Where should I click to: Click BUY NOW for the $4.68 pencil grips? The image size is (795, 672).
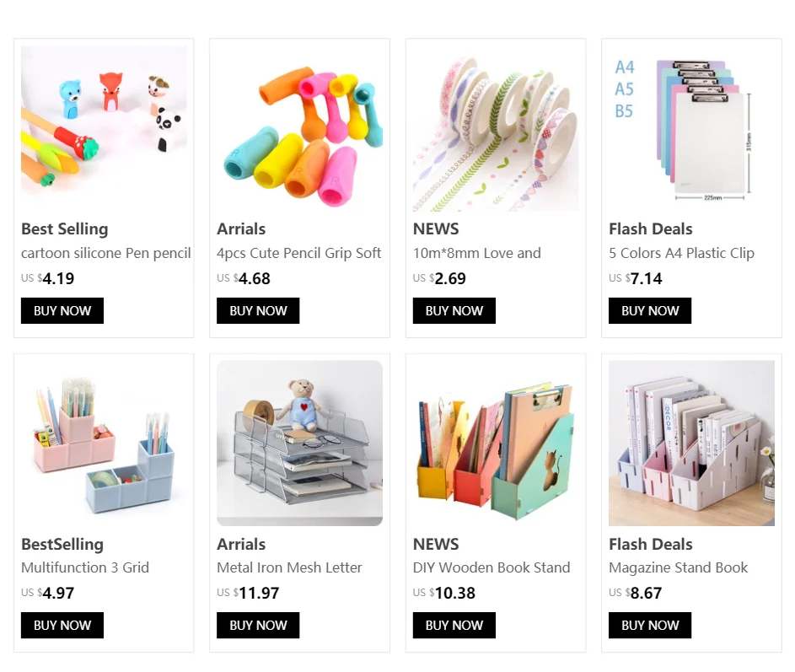(258, 310)
